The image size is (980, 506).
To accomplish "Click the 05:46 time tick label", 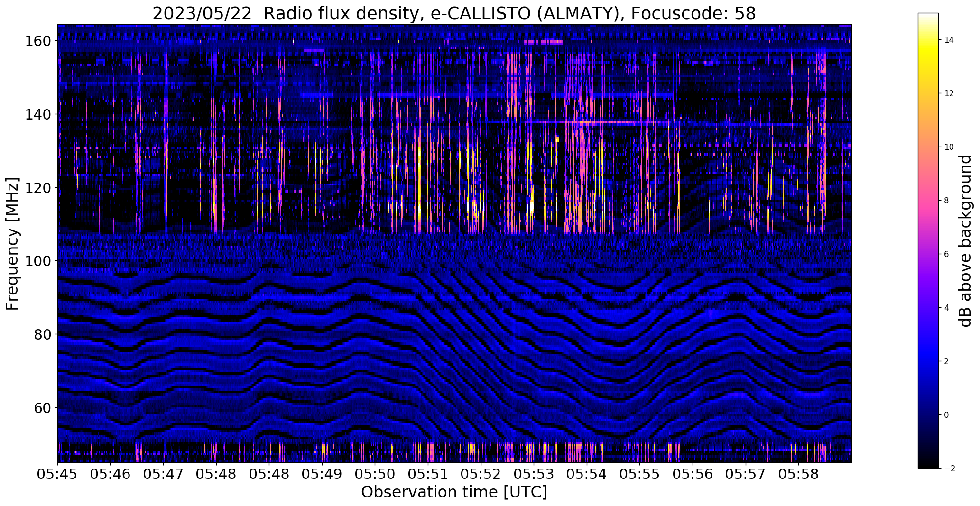I will 111,475.
